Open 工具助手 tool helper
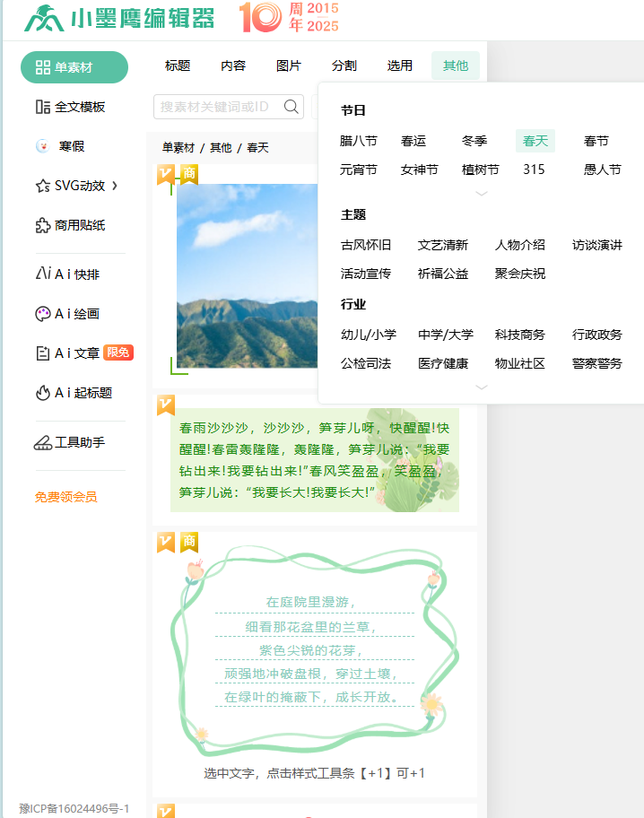 pyautogui.click(x=69, y=442)
